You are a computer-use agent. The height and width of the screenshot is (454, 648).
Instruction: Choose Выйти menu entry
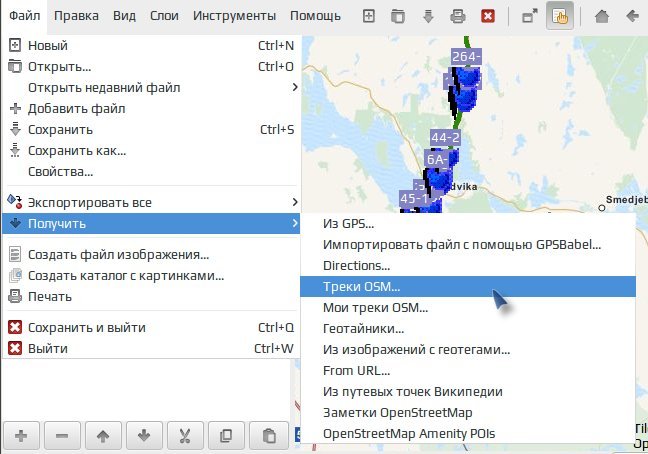tap(151, 349)
